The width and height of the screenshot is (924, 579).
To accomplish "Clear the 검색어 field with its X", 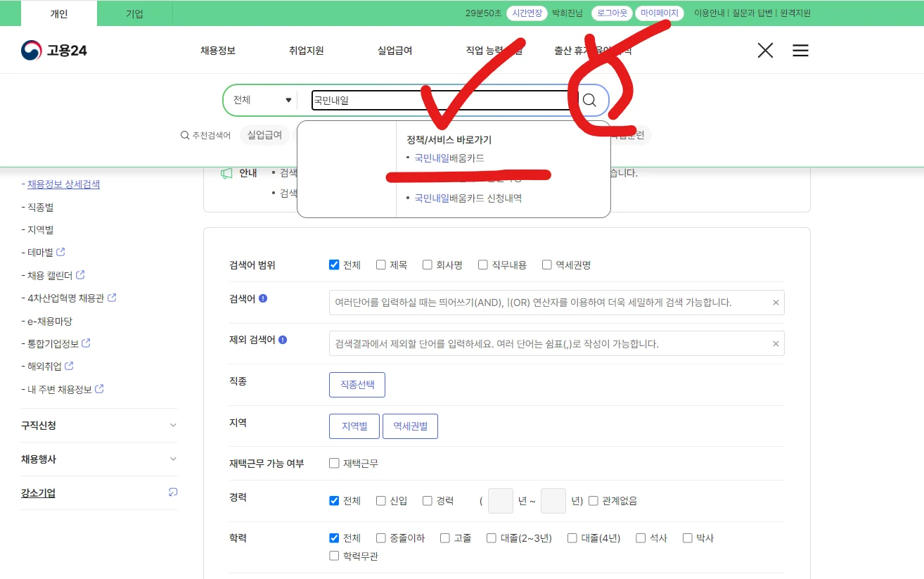I will click(776, 303).
